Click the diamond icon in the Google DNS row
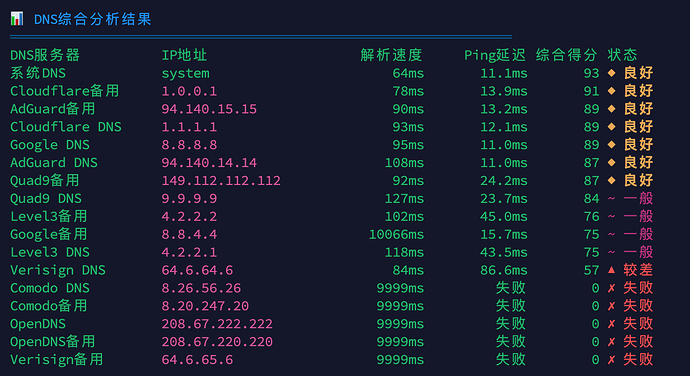This screenshot has width=690, height=376. pyautogui.click(x=611, y=144)
